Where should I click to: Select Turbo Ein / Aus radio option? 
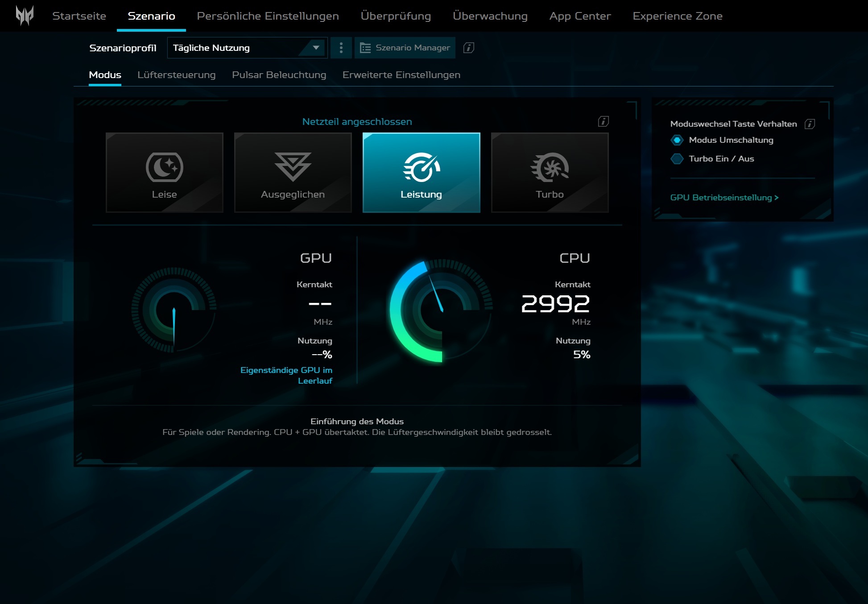click(677, 159)
